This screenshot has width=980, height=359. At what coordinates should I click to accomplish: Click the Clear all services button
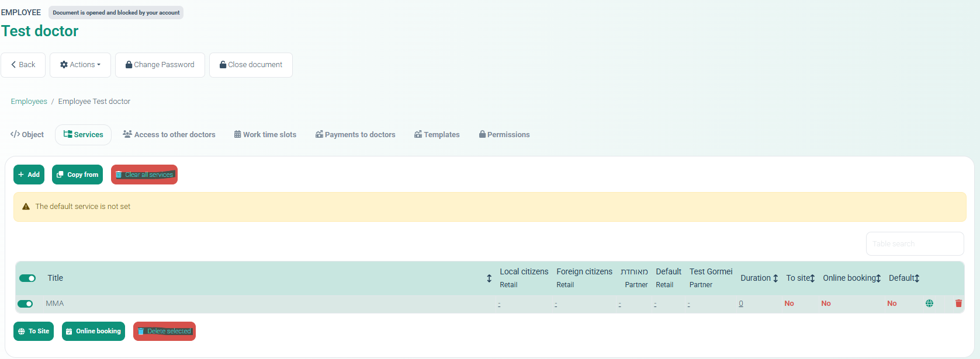(x=144, y=175)
